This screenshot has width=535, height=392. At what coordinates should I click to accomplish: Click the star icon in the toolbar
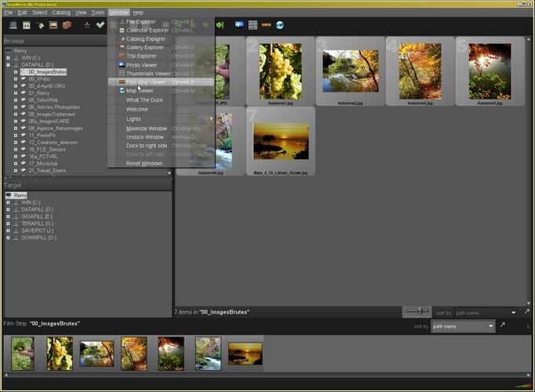tap(87, 25)
